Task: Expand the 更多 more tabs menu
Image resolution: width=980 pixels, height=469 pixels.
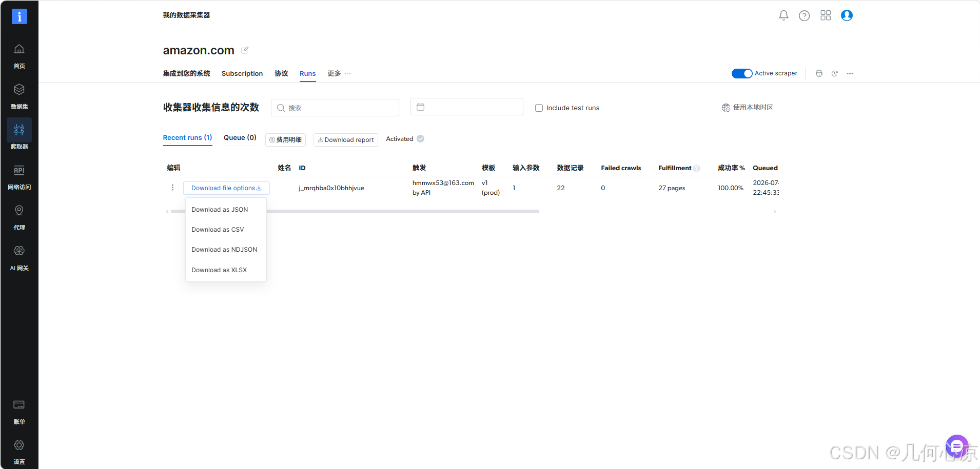Action: (x=339, y=73)
